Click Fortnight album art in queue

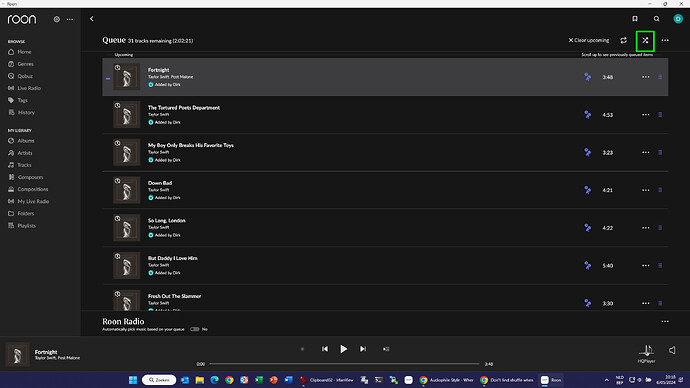pyautogui.click(x=127, y=77)
